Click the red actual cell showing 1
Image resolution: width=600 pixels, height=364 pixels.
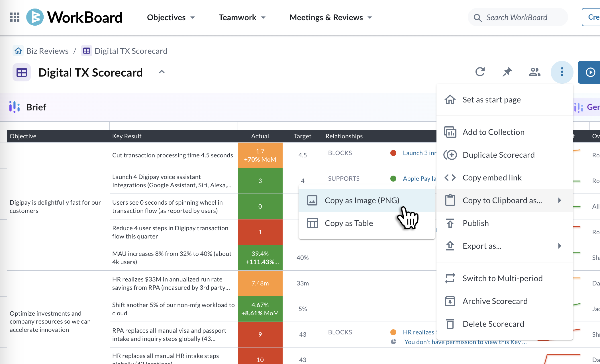coord(260,232)
